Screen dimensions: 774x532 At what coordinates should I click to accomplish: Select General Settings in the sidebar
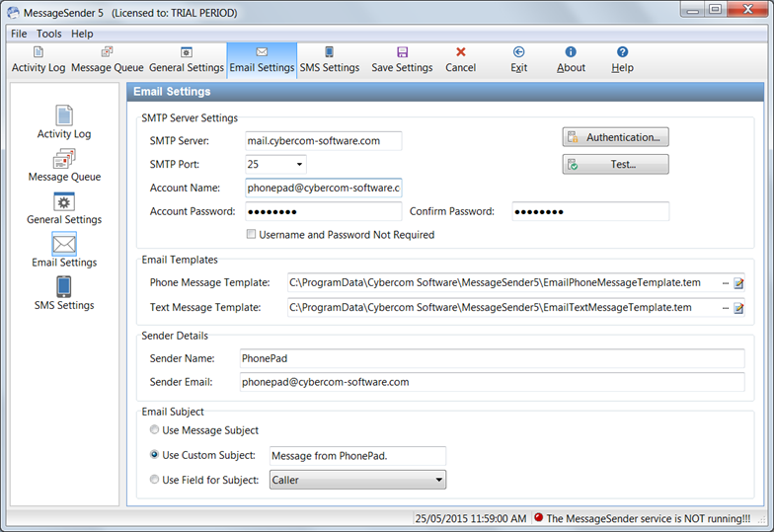64,208
